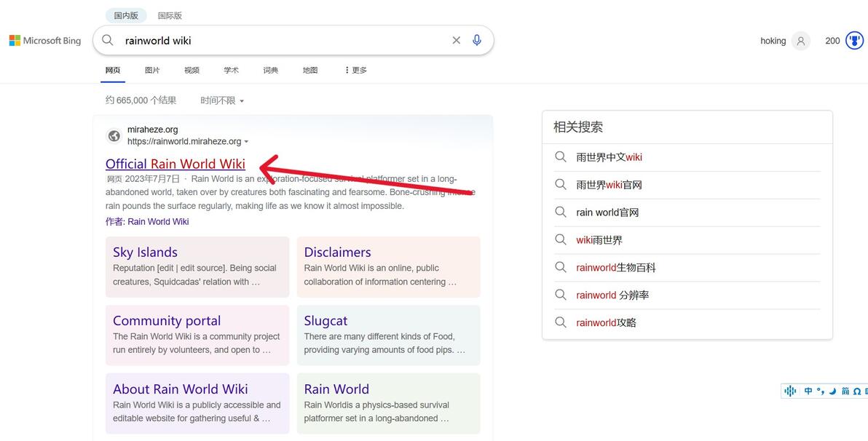
Task: Click the IME 简 simplified Chinese indicator
Action: click(x=845, y=391)
